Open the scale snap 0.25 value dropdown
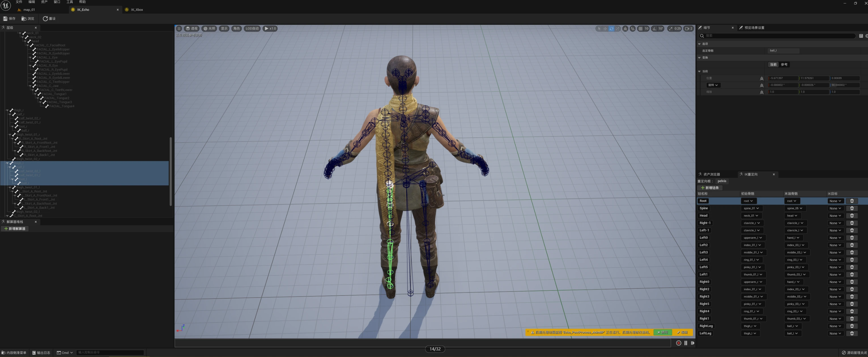Image resolution: width=868 pixels, height=357 pixels. (x=677, y=29)
